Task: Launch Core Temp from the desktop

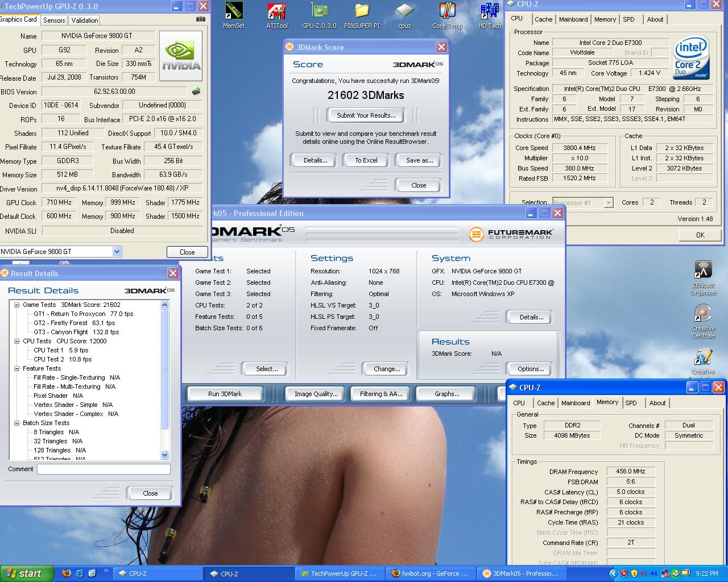Action: point(447,15)
